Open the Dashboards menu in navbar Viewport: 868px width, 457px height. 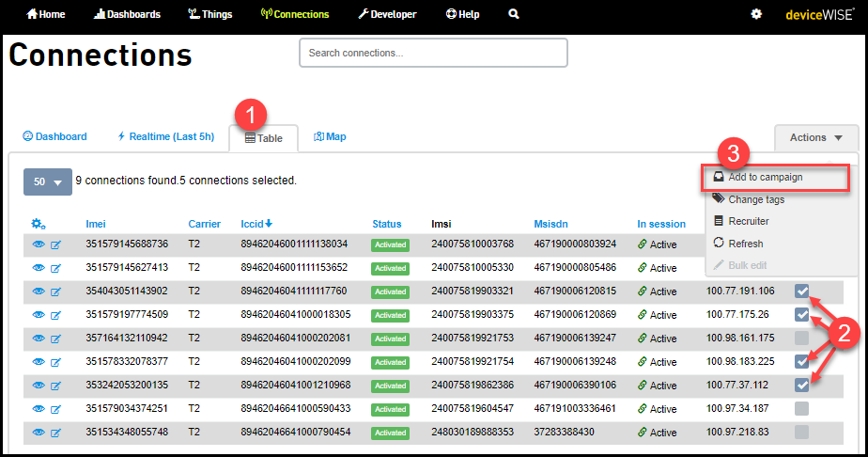(x=128, y=14)
